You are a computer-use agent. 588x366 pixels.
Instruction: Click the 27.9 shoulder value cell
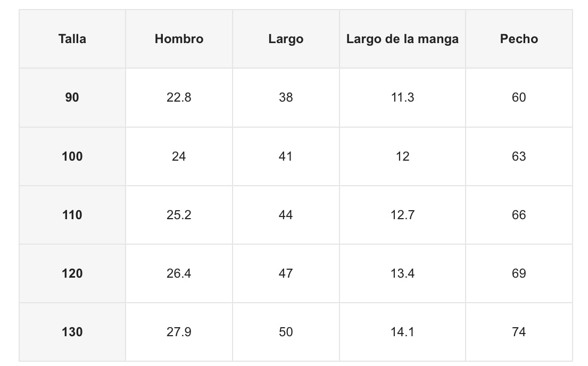click(x=179, y=332)
